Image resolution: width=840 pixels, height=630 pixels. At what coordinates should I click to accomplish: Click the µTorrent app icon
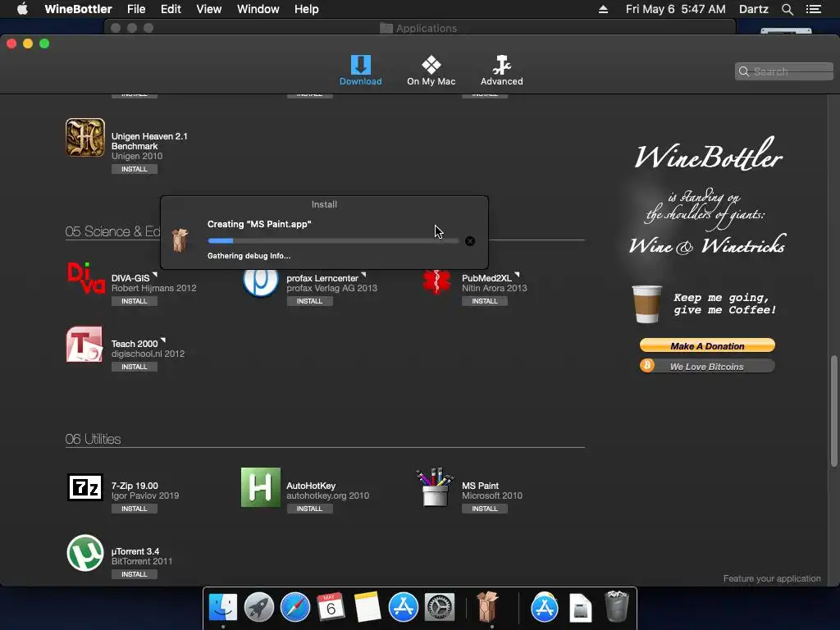[85, 553]
